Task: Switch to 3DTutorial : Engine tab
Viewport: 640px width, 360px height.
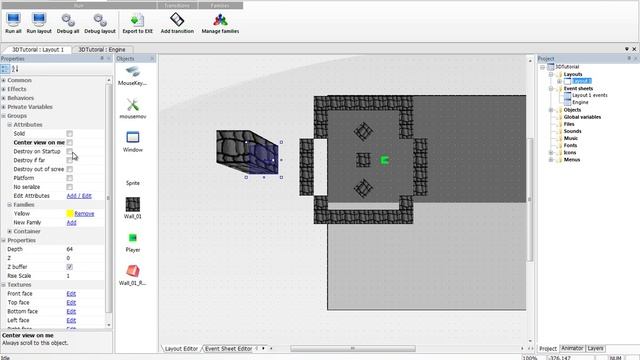Action: coord(102,49)
